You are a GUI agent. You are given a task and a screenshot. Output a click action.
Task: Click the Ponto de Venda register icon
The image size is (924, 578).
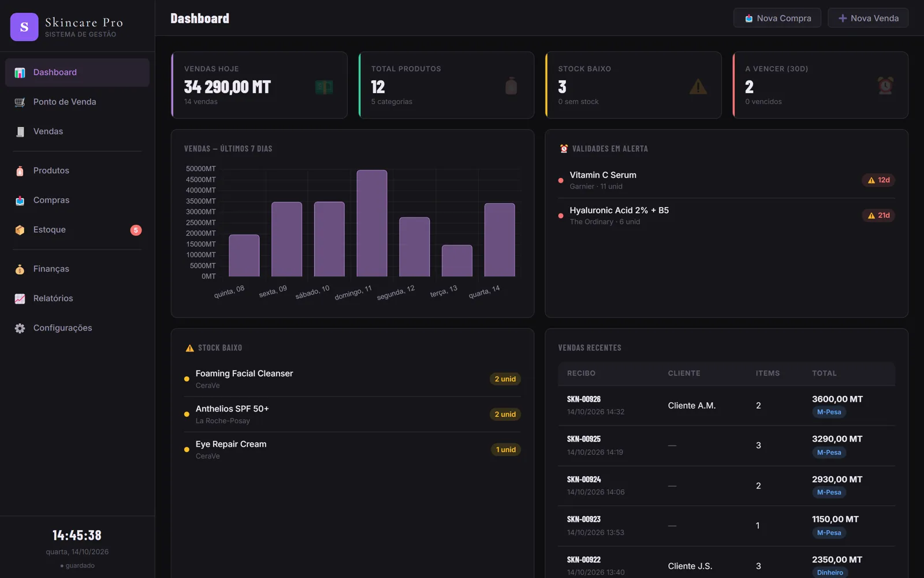point(20,102)
